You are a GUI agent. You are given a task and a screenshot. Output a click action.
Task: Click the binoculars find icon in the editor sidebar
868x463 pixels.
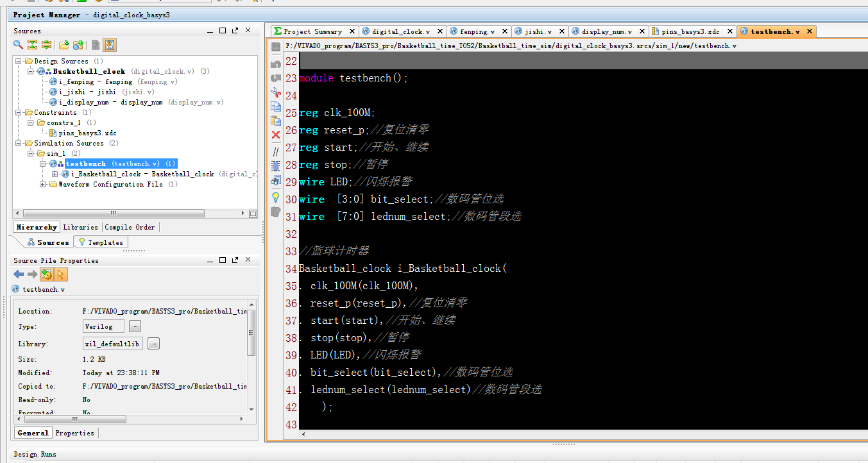pos(276,180)
